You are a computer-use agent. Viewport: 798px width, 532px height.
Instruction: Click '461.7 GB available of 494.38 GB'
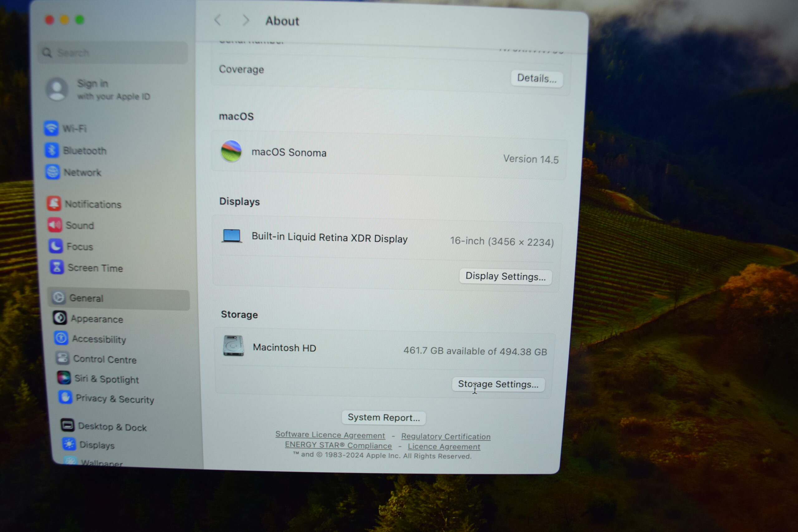pos(475,351)
